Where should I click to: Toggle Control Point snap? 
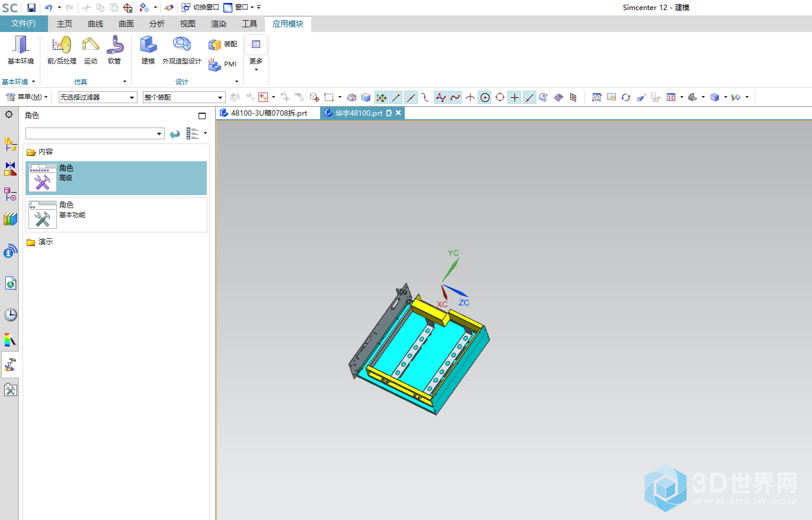coord(426,97)
